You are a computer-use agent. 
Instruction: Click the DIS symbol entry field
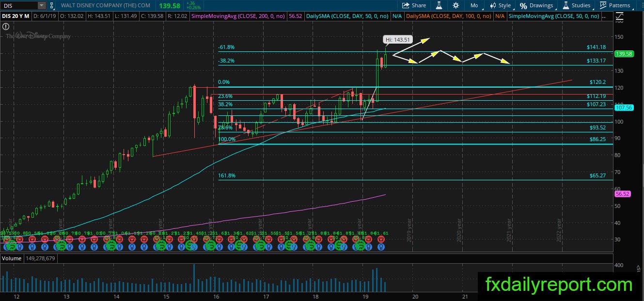(x=19, y=5)
